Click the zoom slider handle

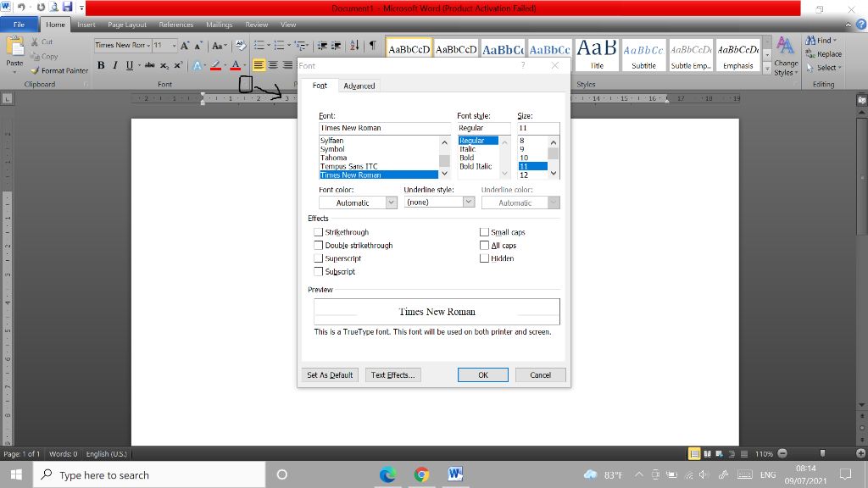pyautogui.click(x=822, y=453)
